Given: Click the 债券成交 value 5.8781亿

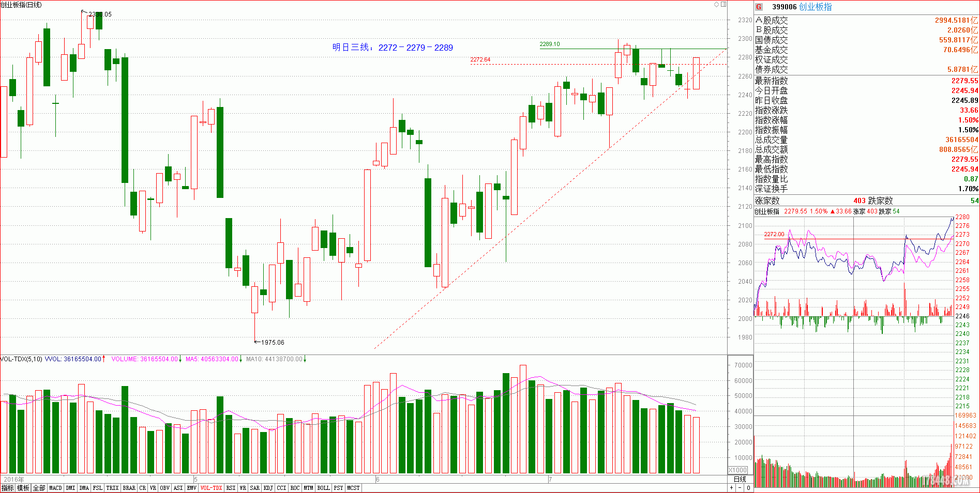Looking at the screenshot, I should (962, 69).
